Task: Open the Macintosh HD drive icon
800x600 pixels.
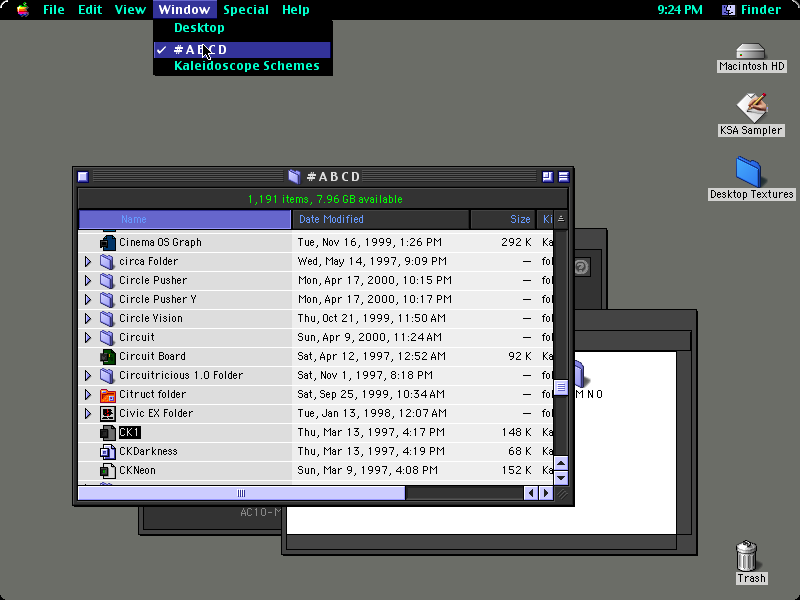Action: click(751, 51)
